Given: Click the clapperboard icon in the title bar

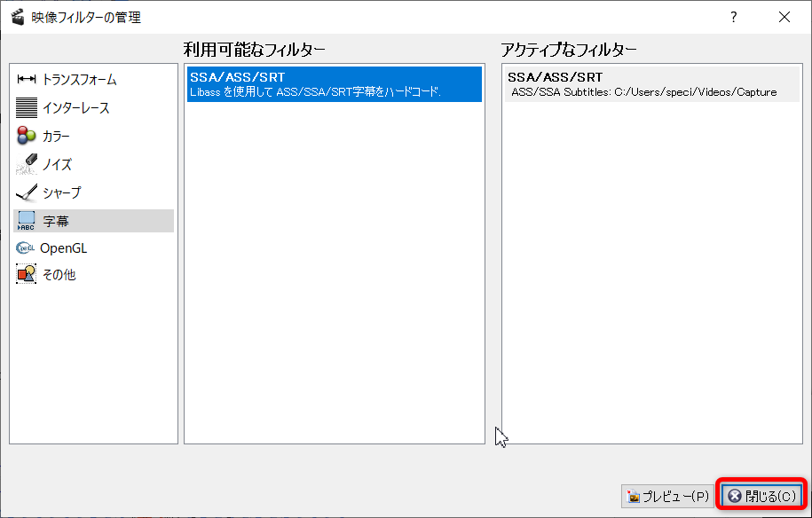Looking at the screenshot, I should click(17, 17).
